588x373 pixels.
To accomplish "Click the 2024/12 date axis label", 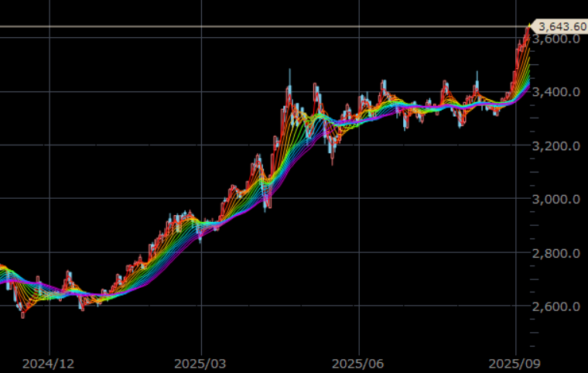I will point(49,364).
